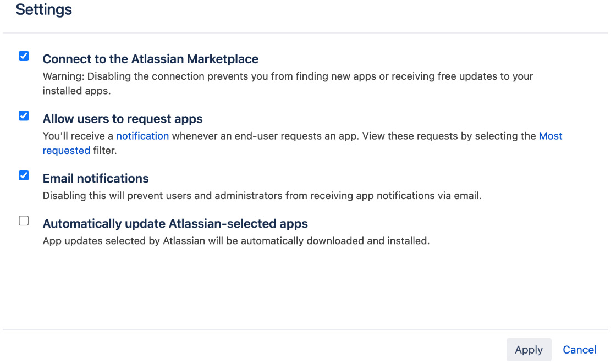Click the "App updates selected by Atlassian" description
611x364 pixels.
(x=236, y=240)
